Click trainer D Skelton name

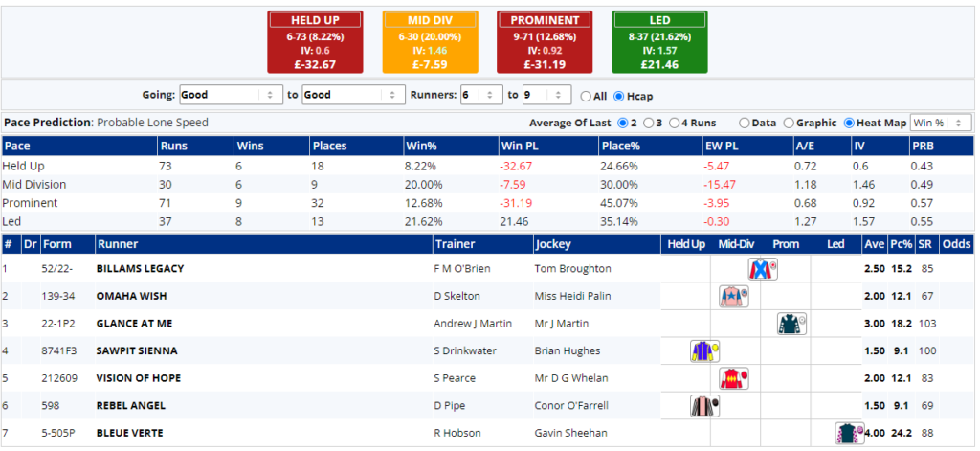pyautogui.click(x=457, y=297)
